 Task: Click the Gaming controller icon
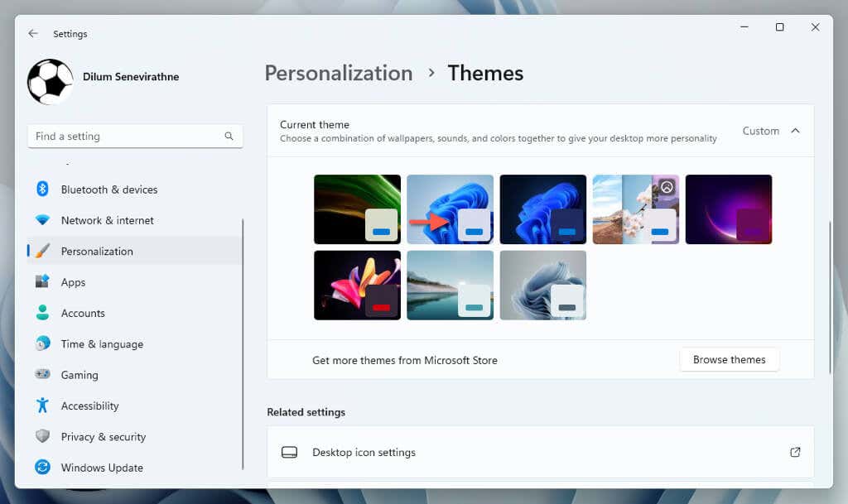tap(42, 374)
